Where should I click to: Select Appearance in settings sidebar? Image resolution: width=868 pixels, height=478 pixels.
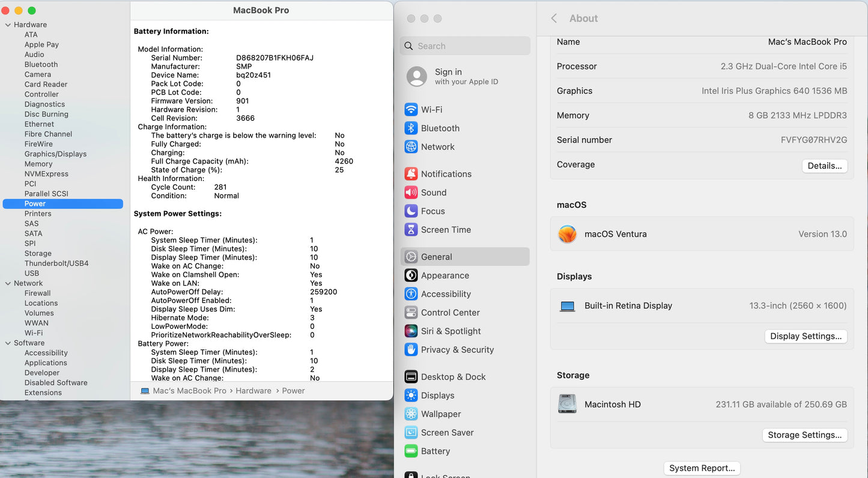click(445, 275)
